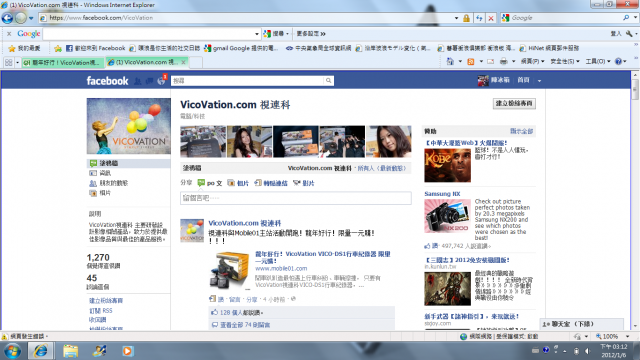Click the Print icon in command bar
This screenshot has height=360, width=640.
[504, 61]
